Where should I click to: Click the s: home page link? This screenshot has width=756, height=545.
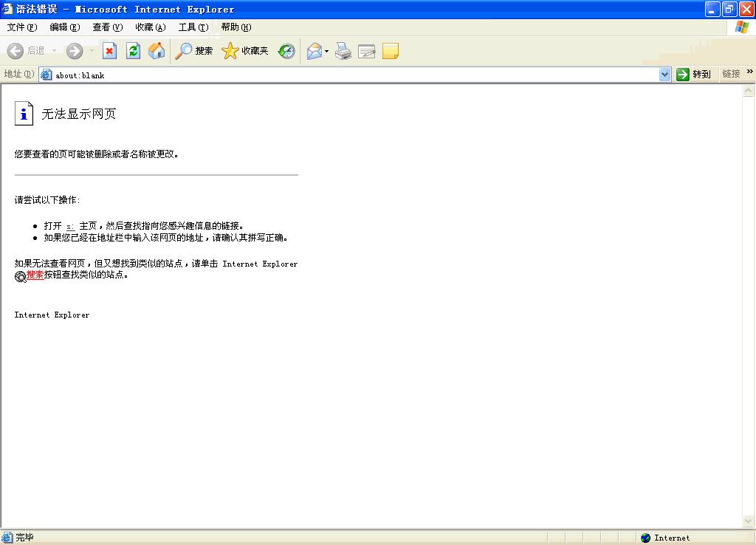coord(70,226)
